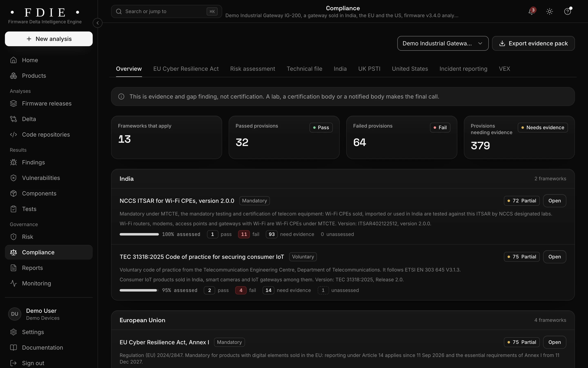588x368 pixels.
Task: Click the Firmware releases layers icon
Action: 13,103
